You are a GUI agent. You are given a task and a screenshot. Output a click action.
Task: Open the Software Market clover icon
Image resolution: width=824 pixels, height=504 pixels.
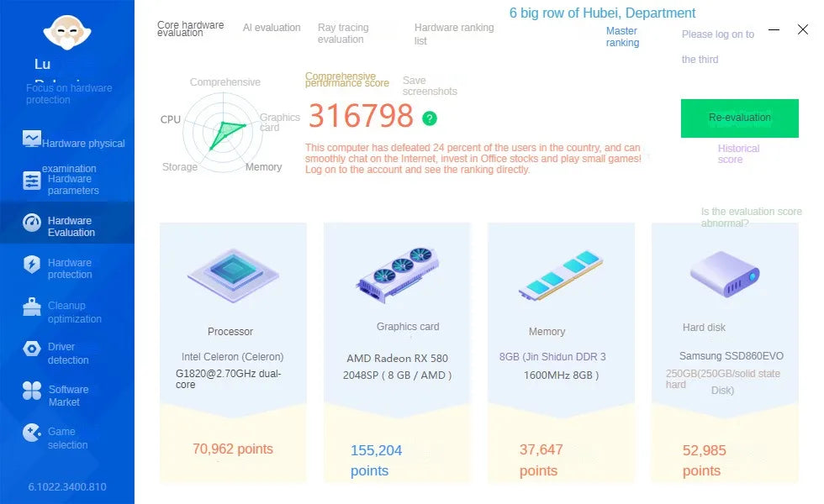[32, 391]
